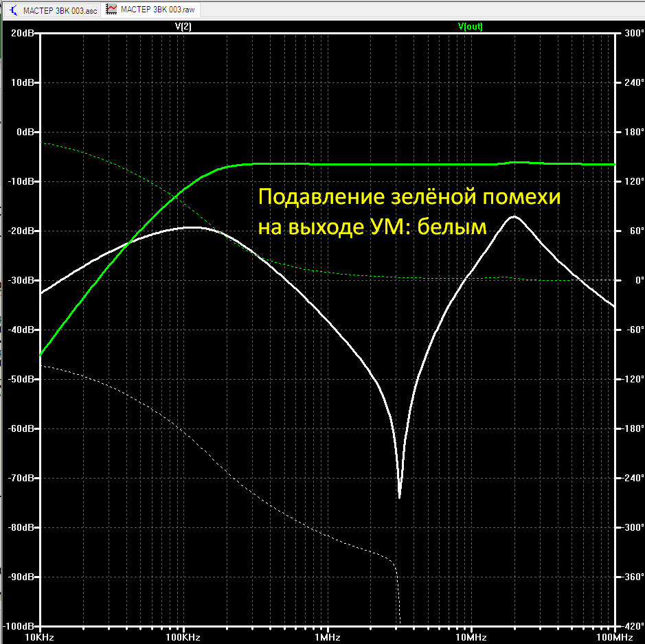645x644 pixels.
Task: Click the 100KHz frequency axis label
Action: 183,637
